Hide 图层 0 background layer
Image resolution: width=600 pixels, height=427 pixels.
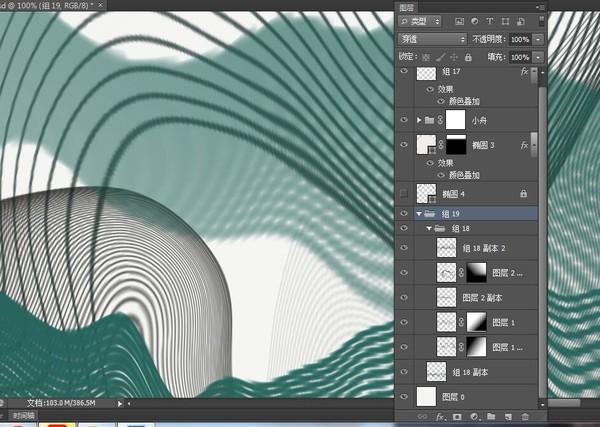(x=404, y=396)
